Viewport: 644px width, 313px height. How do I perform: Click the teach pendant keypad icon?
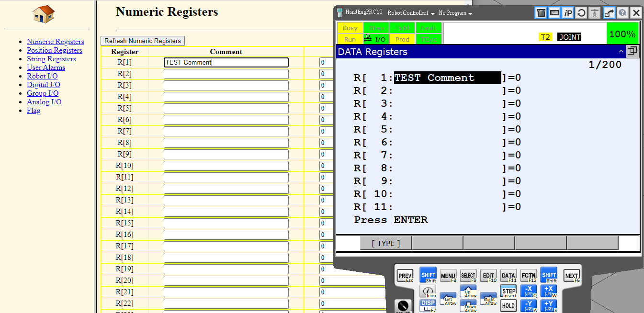[541, 13]
